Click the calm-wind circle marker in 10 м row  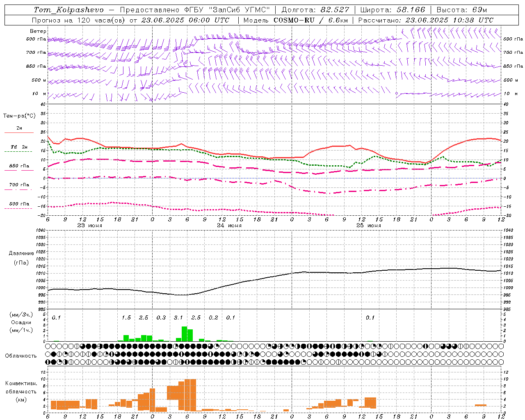[396, 94]
